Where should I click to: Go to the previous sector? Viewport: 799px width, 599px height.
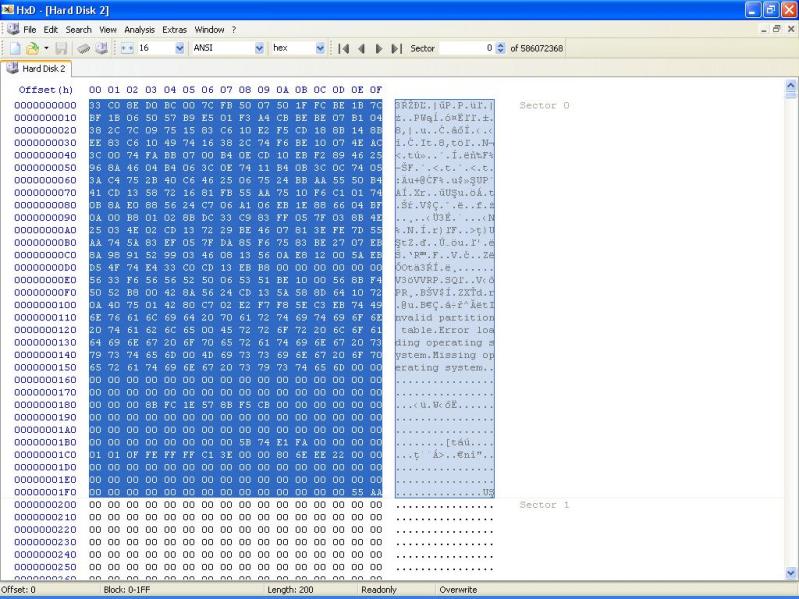point(362,48)
